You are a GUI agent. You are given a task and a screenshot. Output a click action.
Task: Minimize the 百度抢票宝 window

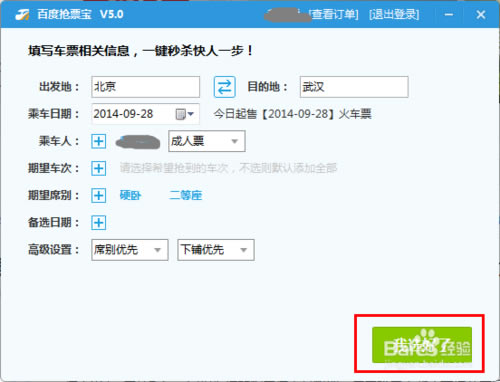(x=449, y=14)
